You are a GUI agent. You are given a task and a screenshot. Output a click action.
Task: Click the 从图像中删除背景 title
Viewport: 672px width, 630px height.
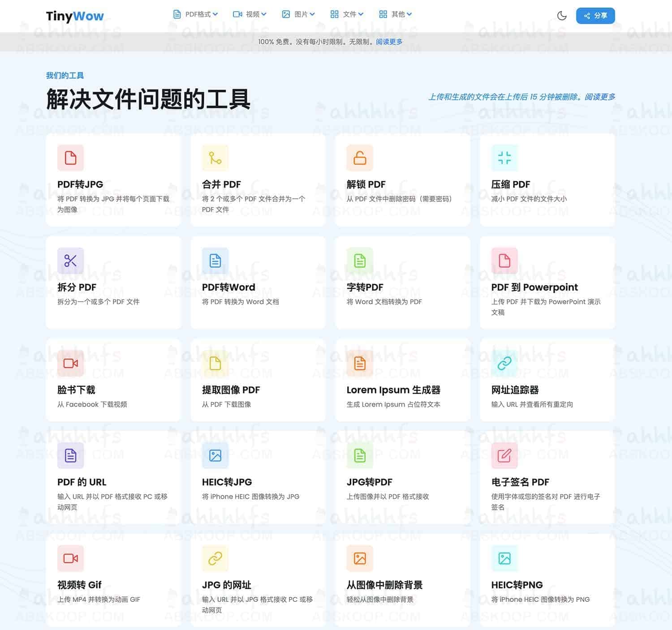point(384,585)
